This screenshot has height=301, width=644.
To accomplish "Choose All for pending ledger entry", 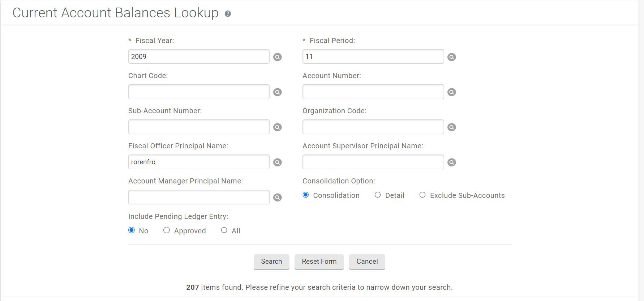I will coord(224,230).
